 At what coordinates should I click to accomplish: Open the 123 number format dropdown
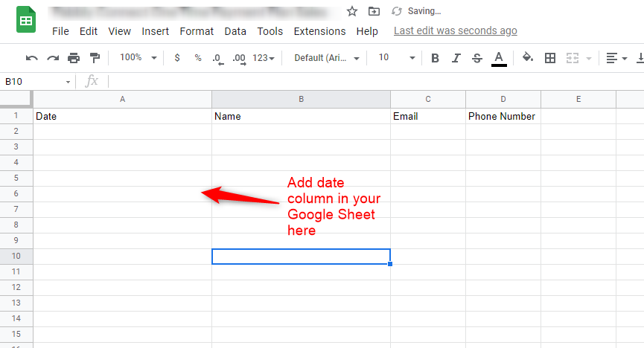pyautogui.click(x=264, y=58)
